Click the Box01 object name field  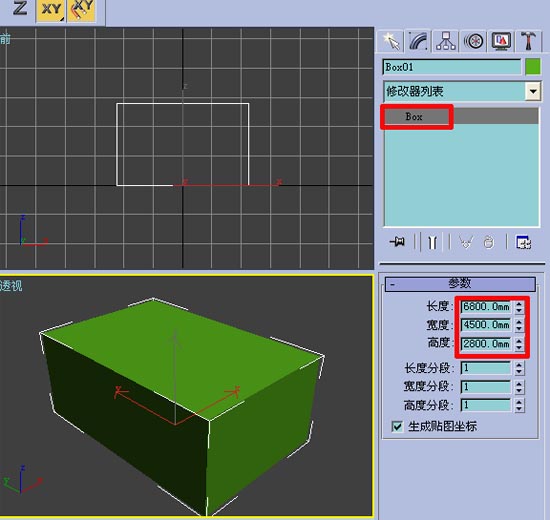coord(452,67)
